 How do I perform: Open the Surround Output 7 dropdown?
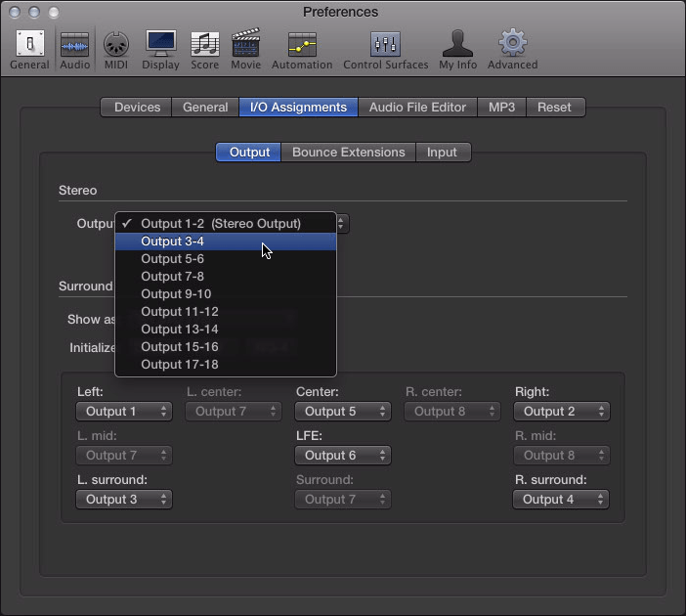(x=343, y=499)
